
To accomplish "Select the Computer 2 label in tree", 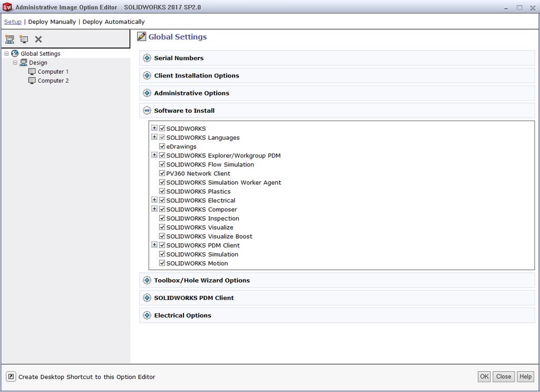I will click(53, 81).
